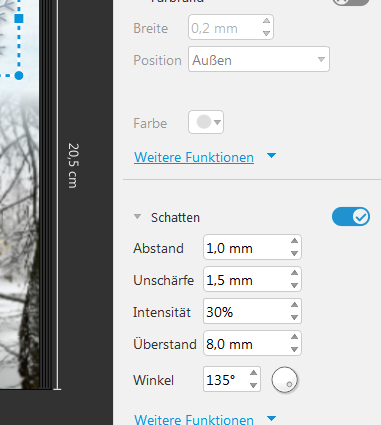Screen dimensions: 381x425
Task: Increase Intensität with up arrow
Action: click(294, 305)
